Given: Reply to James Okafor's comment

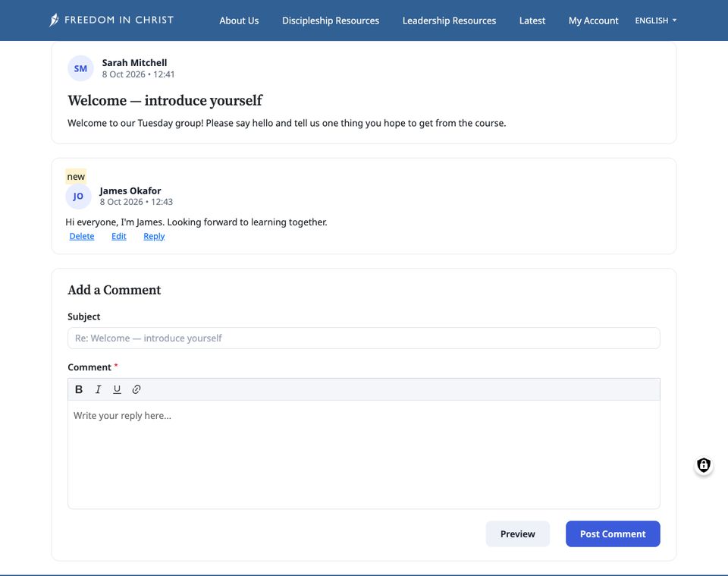Looking at the screenshot, I should (154, 236).
